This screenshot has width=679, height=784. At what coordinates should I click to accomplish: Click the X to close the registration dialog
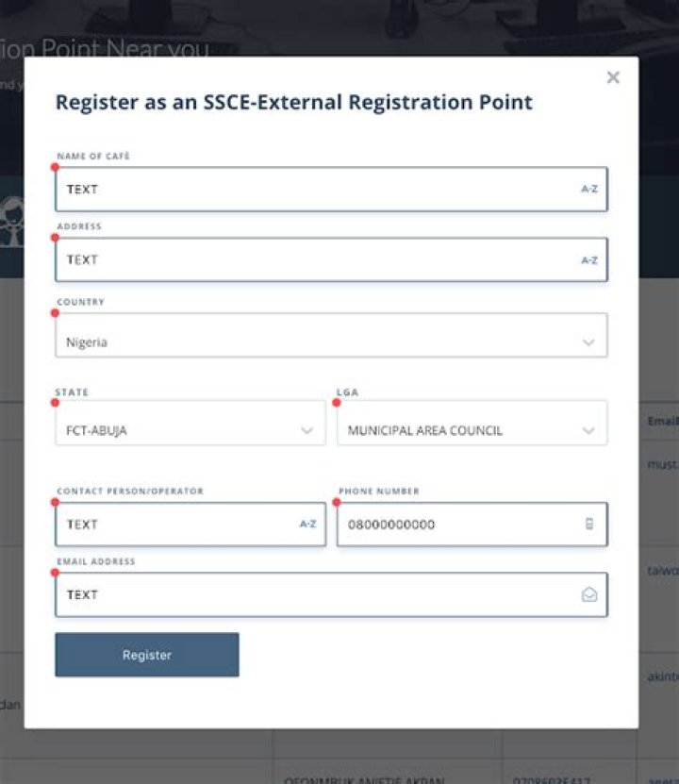pos(613,77)
